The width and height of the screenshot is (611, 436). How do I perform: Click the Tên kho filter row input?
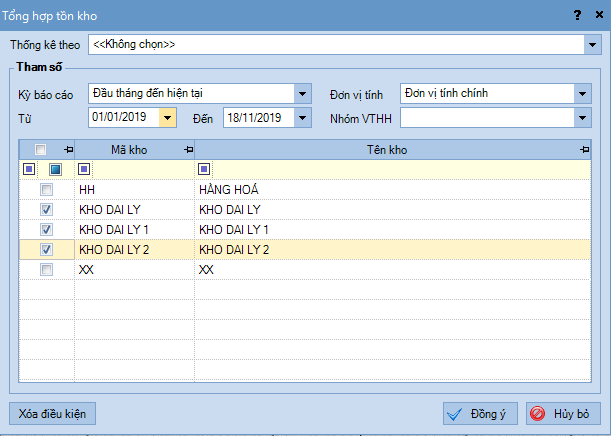[x=401, y=169]
